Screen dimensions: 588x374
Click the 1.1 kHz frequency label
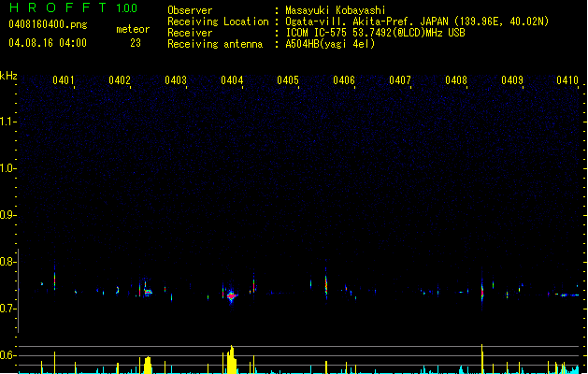click(x=7, y=122)
